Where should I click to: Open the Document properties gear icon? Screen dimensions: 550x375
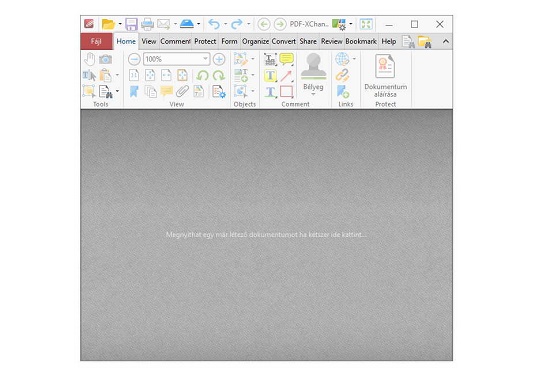coord(219,92)
